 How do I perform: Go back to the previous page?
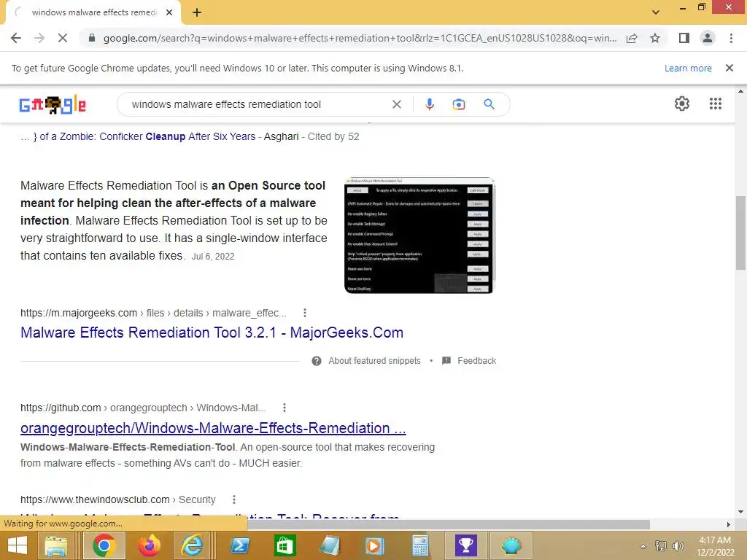[x=16, y=38]
